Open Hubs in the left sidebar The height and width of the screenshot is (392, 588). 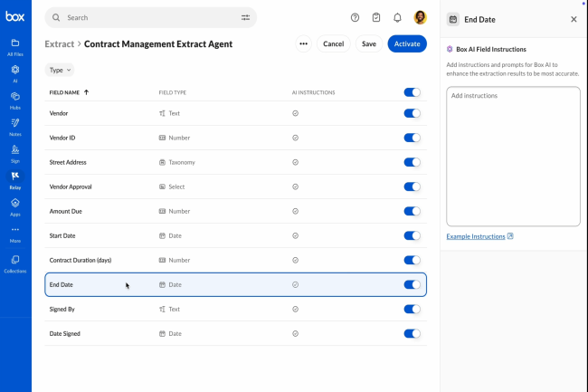(15, 100)
